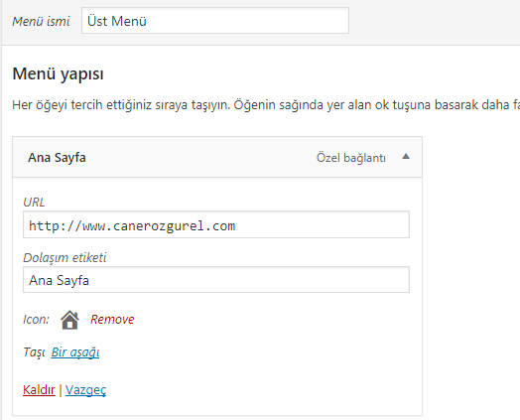
Task: Click the Dolaşım etiketi label
Action: [x=65, y=257]
